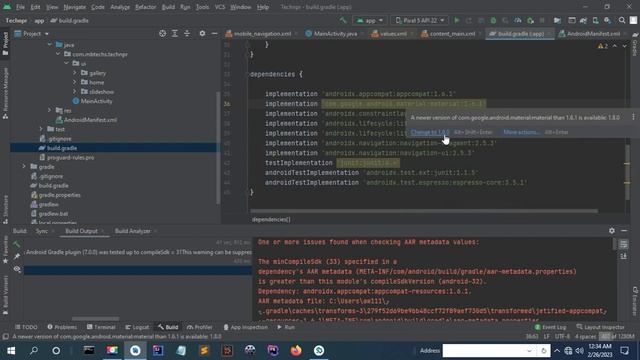
Task: Open the Gradle side panel button
Action: tap(635, 43)
